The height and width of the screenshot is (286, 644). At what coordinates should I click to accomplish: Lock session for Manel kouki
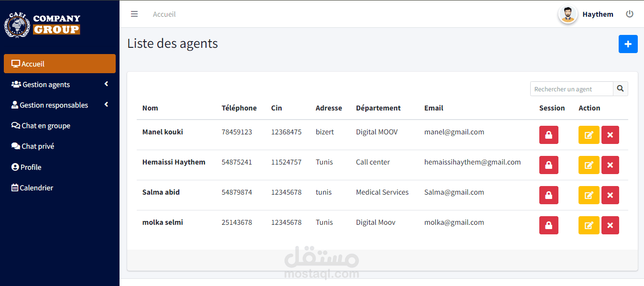pyautogui.click(x=549, y=135)
